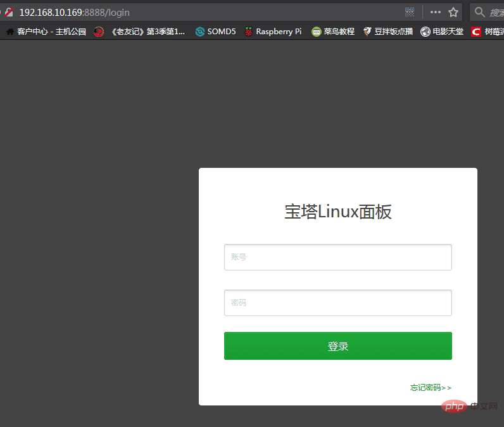Open the page actions three-dot menu
This screenshot has width=504, height=427.
[x=435, y=12]
